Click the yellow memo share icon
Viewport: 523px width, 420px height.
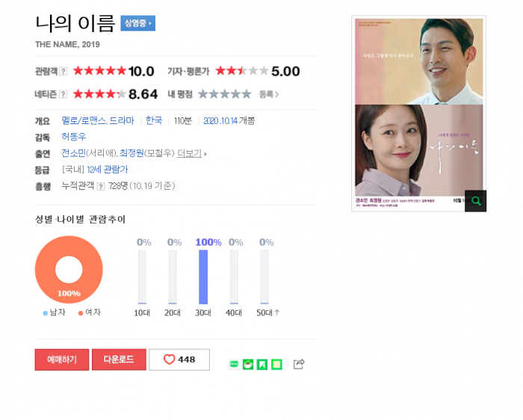tap(276, 364)
